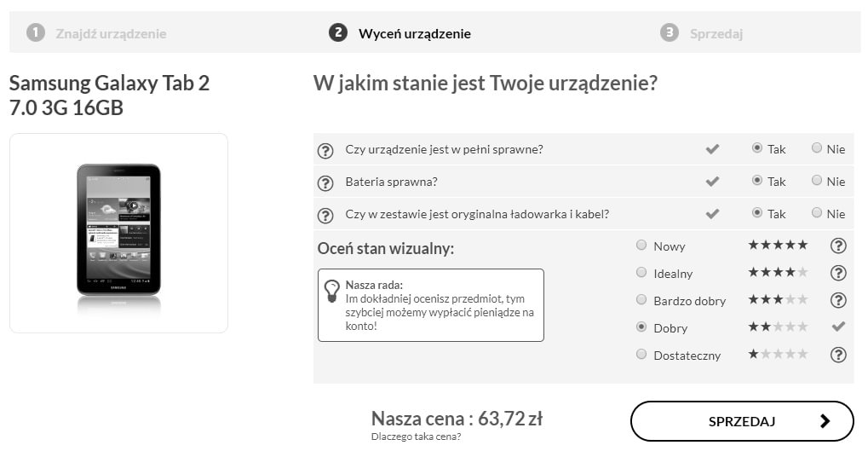Viewport: 868px width, 451px height.
Task: Click the lightbulb icon in Nasza rada
Action: (331, 291)
